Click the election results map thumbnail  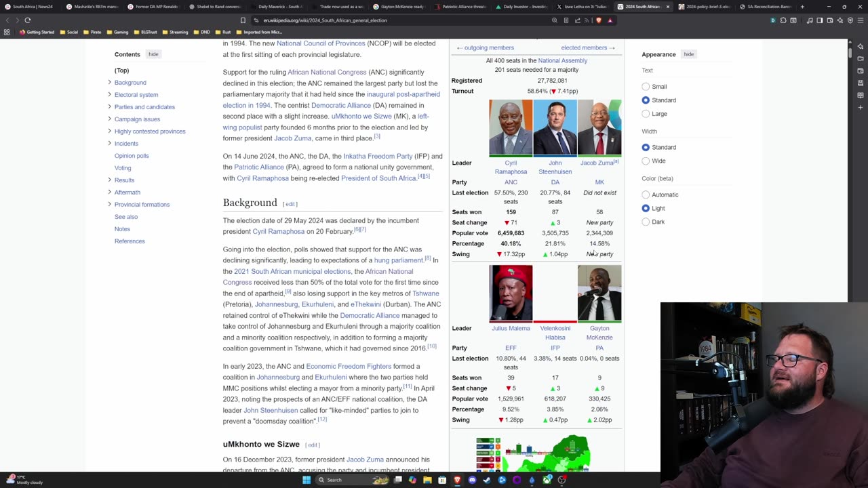(533, 454)
